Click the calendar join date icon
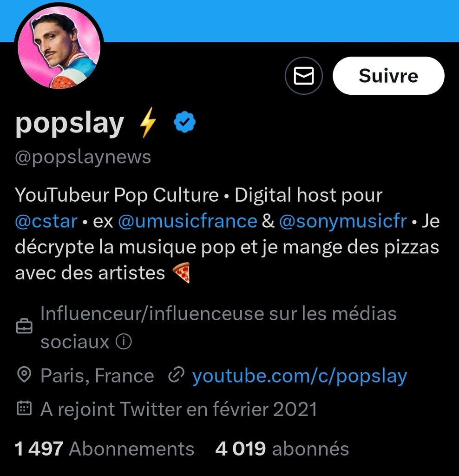Image resolution: width=459 pixels, height=476 pixels. 24,409
